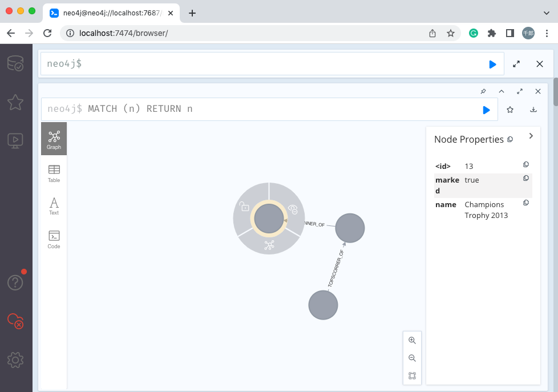This screenshot has width=558, height=392.
Task: Close the MATCH result frame
Action: point(538,91)
